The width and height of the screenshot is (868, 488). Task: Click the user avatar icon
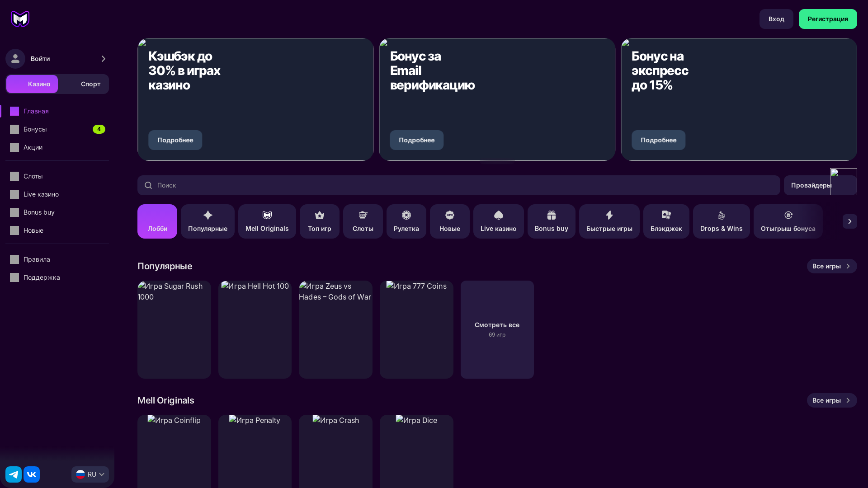point(15,59)
